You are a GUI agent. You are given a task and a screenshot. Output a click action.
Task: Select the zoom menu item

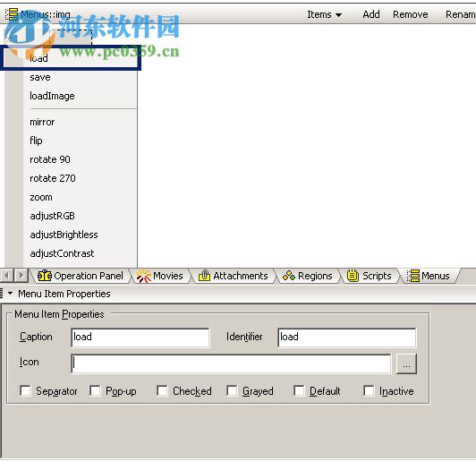(x=71, y=197)
